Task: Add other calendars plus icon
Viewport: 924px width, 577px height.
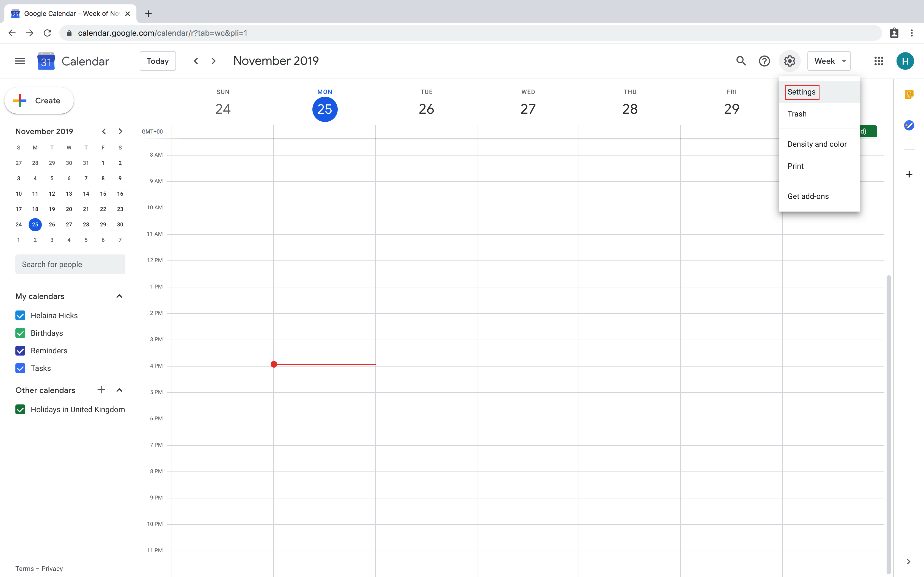Action: (x=101, y=390)
